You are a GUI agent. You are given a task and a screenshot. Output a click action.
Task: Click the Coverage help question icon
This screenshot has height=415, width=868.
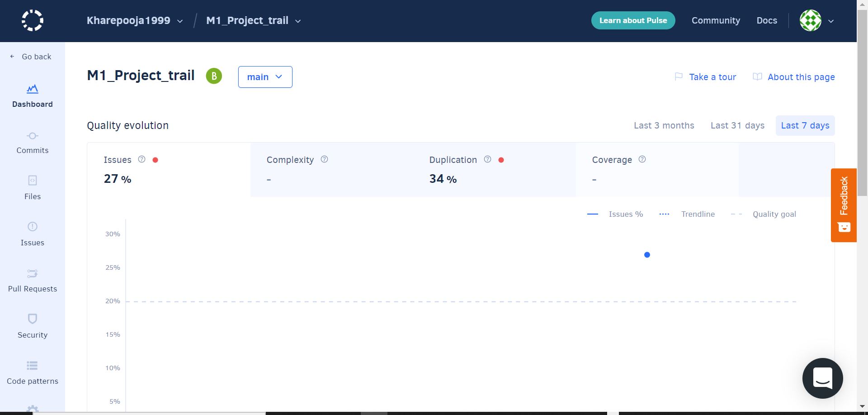coord(642,159)
